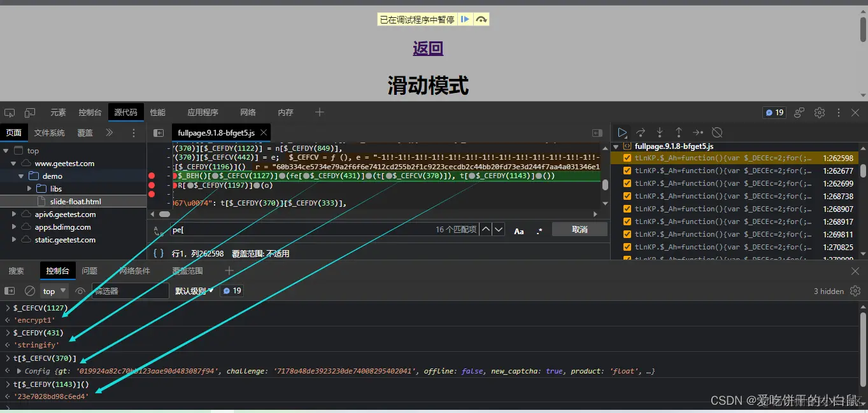Uncheck breakpoint at line 1:268907
Screen dimensions: 868x413
click(x=627, y=209)
